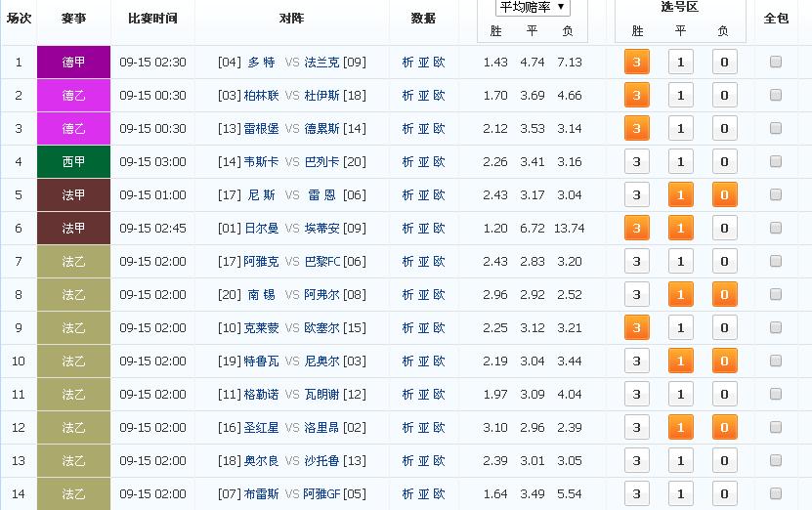Click the 比赛时间 column header
This screenshot has height=510, width=812.
click(152, 19)
